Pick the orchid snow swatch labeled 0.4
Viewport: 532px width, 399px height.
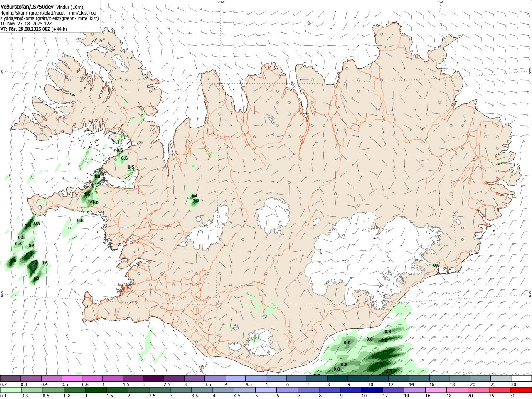pyautogui.click(x=51, y=378)
